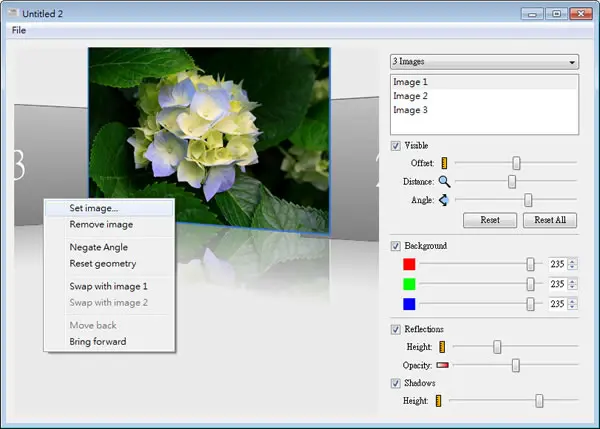The width and height of the screenshot is (600, 429).
Task: Uncheck the Visible checkbox
Action: pos(396,146)
